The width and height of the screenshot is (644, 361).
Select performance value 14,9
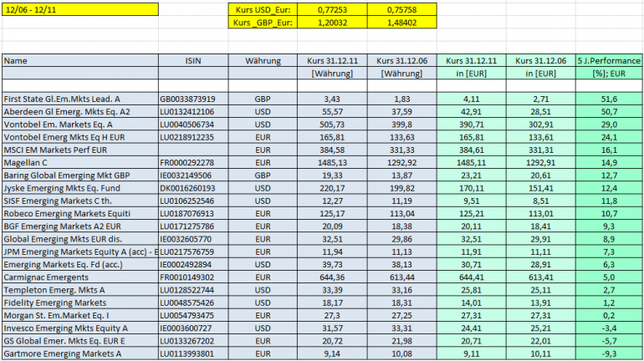click(x=609, y=162)
